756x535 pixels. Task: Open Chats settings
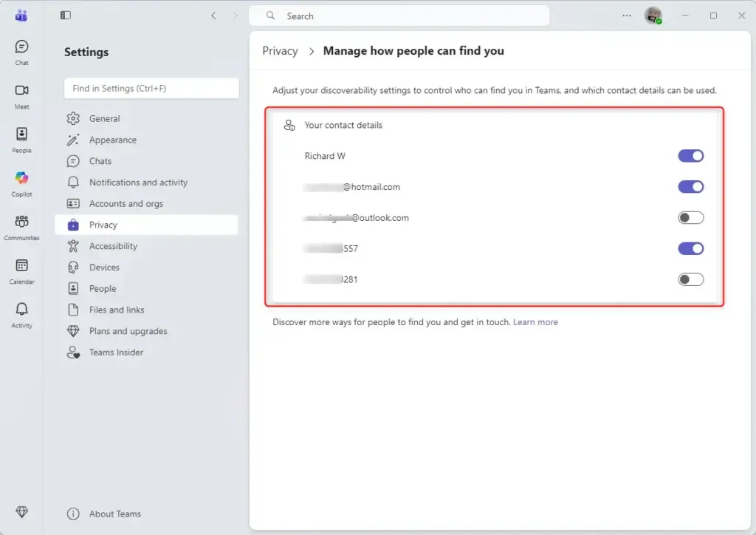click(147, 161)
